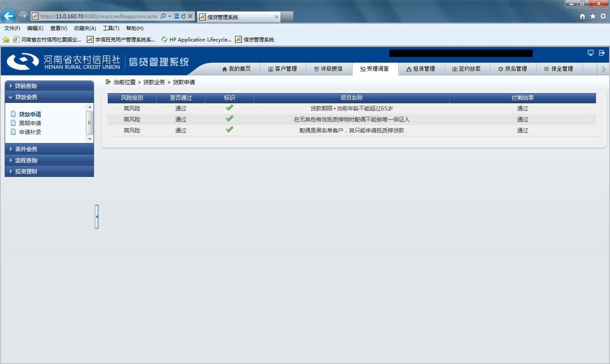Click the address bar URL field
The image size is (610, 364).
[99, 16]
